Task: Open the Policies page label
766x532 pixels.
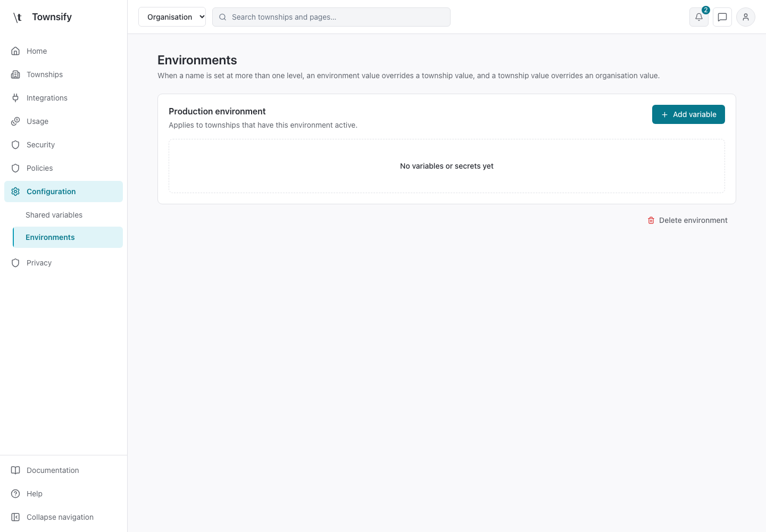Action: pyautogui.click(x=39, y=168)
